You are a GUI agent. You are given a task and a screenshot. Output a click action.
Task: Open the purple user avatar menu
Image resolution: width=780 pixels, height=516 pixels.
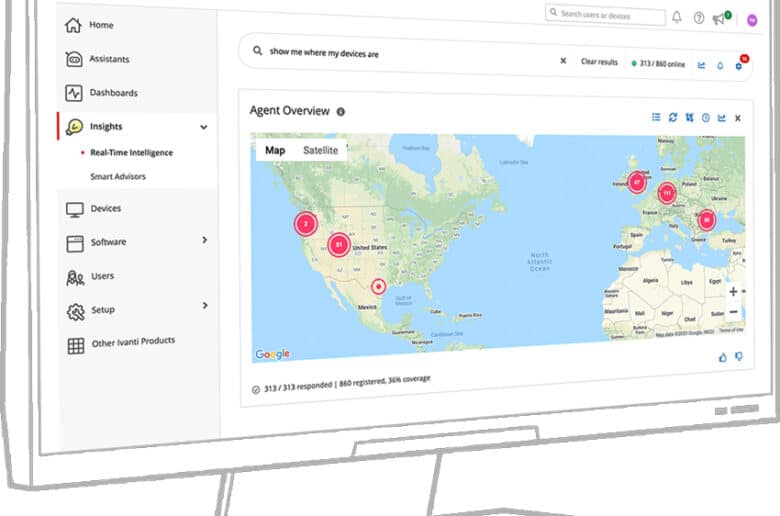coord(752,20)
